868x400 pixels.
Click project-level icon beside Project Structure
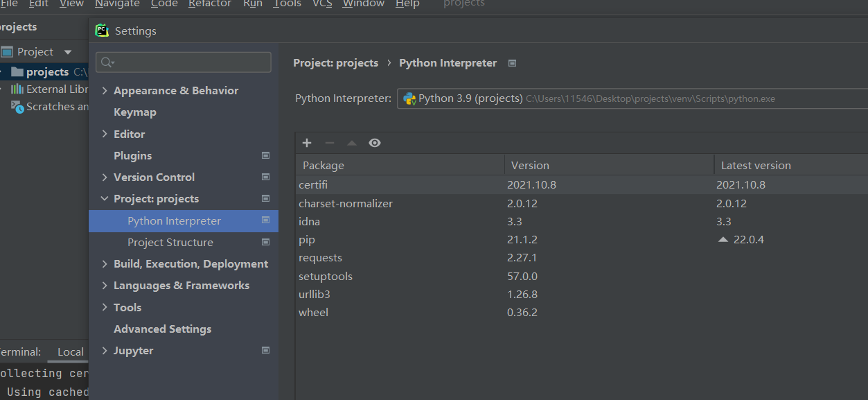point(265,243)
